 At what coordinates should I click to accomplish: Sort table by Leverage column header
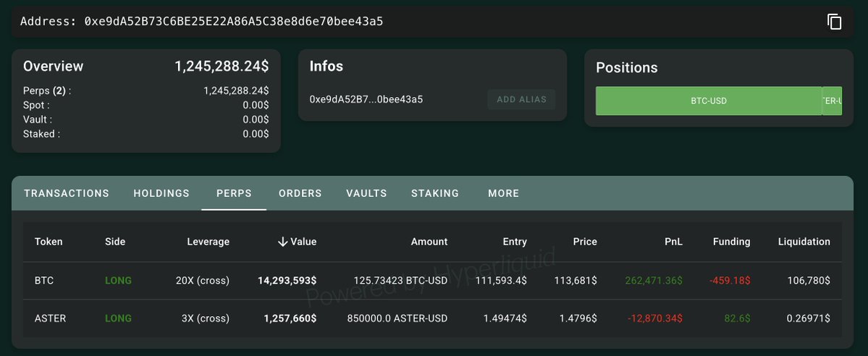[208, 242]
